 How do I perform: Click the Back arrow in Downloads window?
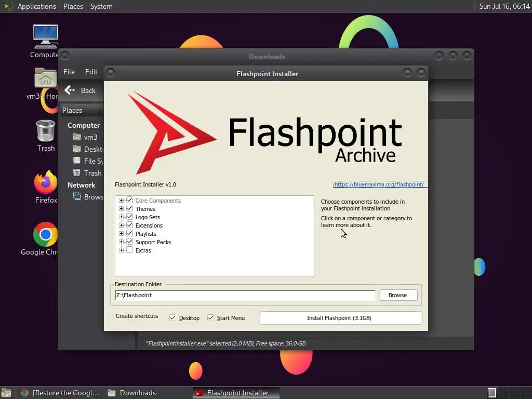click(x=70, y=90)
